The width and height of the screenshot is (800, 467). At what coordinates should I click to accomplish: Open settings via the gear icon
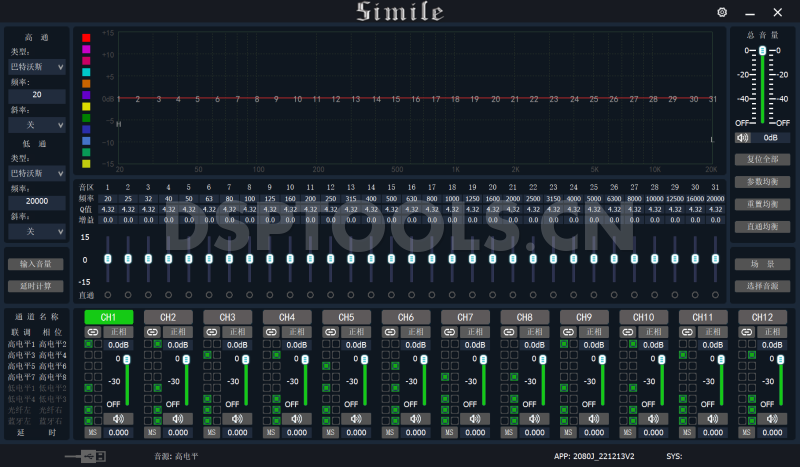click(x=722, y=12)
